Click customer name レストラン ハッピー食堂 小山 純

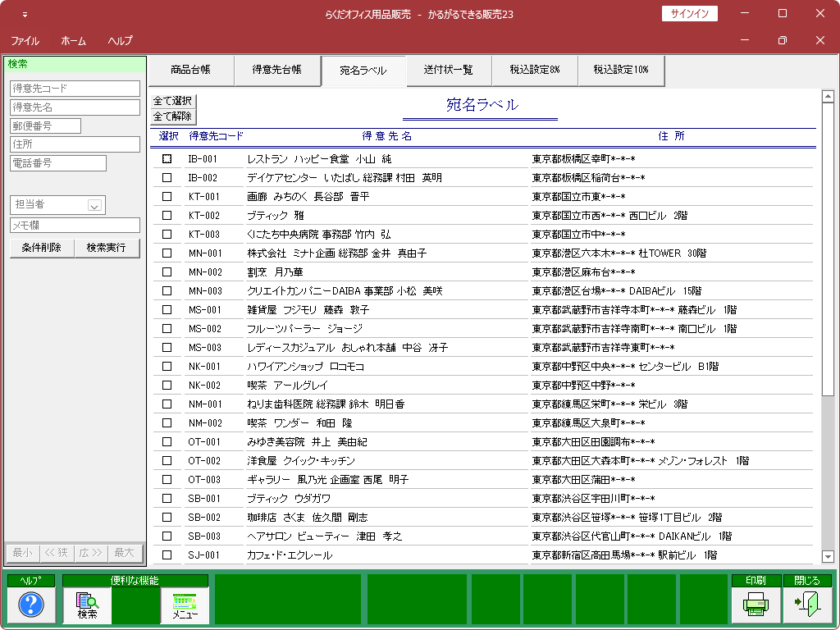tap(319, 159)
